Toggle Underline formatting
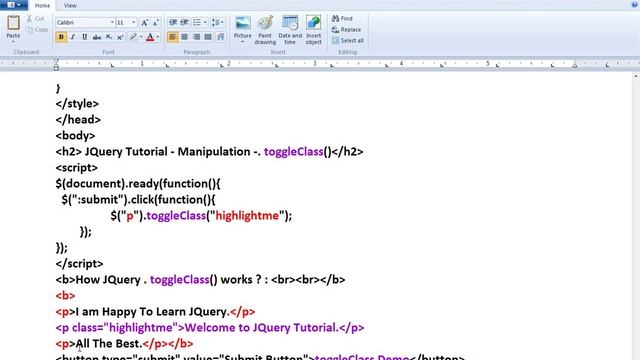 84,37
